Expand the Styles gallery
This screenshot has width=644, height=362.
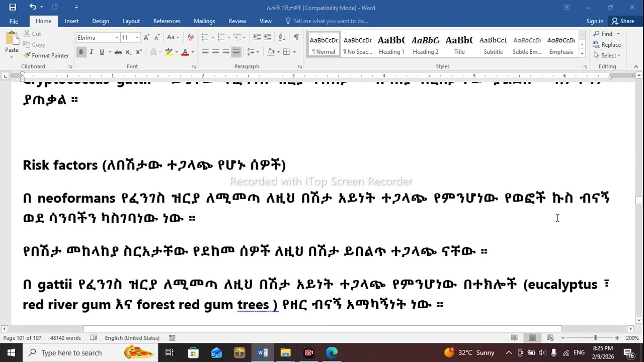click(x=582, y=53)
